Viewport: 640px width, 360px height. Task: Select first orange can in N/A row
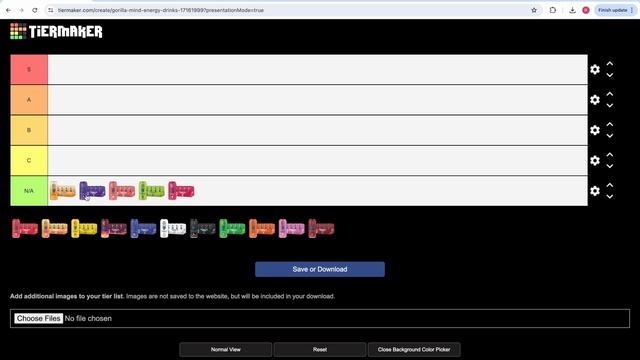(x=62, y=191)
